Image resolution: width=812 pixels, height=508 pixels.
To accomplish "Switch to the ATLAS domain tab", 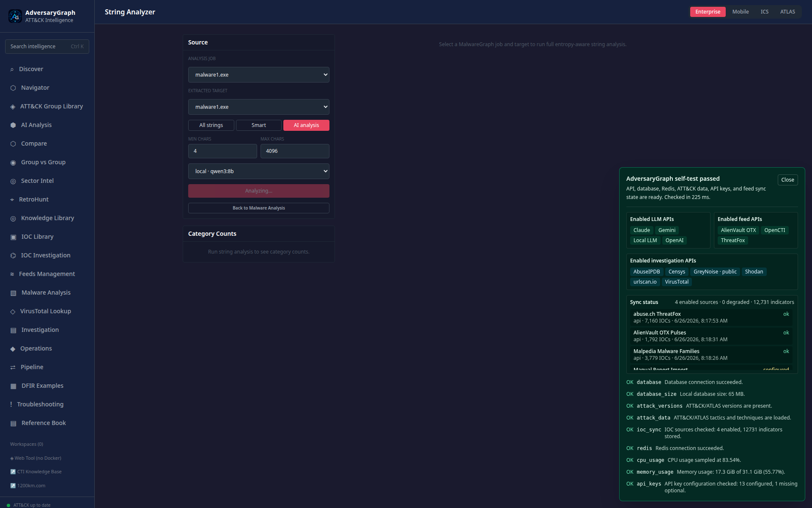I will coord(787,12).
